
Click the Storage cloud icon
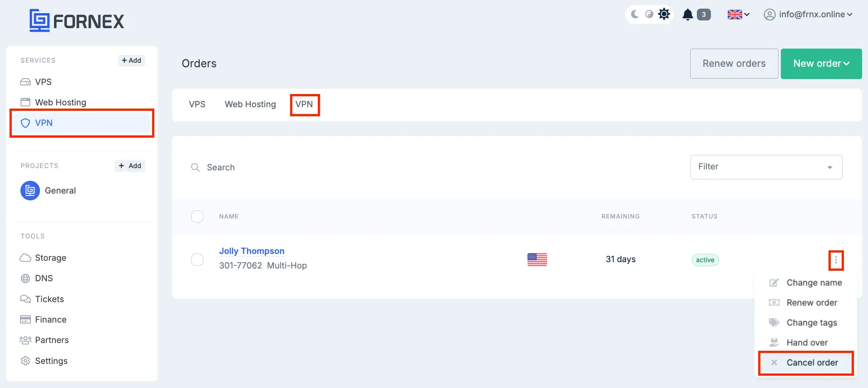pyautogui.click(x=25, y=258)
